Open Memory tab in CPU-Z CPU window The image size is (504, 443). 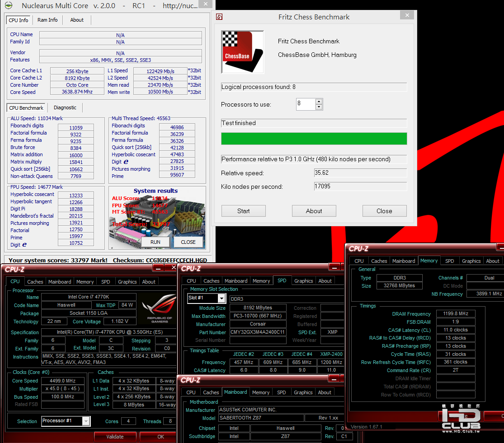coord(85,281)
